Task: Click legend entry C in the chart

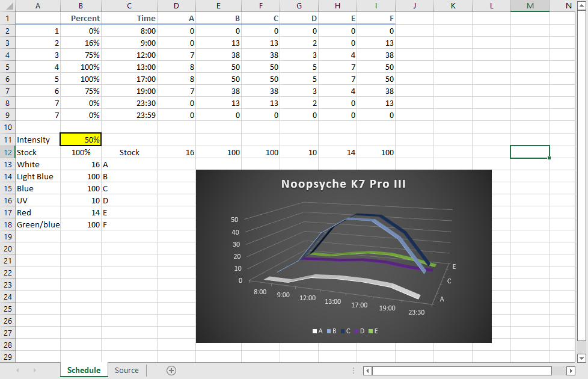Action: (345, 331)
